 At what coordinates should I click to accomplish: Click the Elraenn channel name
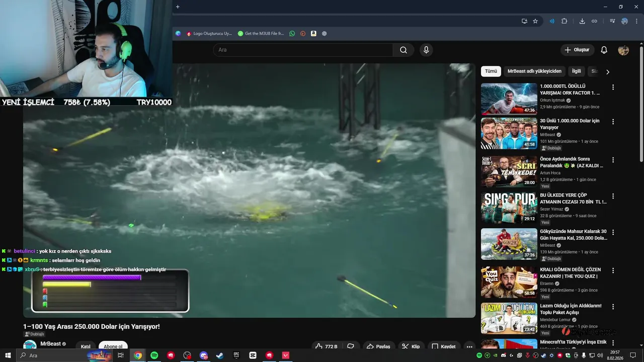pyautogui.click(x=547, y=283)
